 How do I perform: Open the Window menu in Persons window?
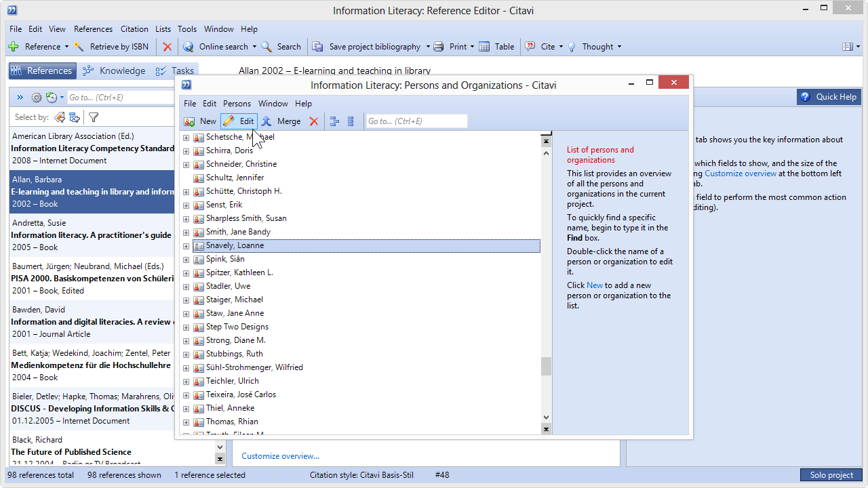click(273, 104)
